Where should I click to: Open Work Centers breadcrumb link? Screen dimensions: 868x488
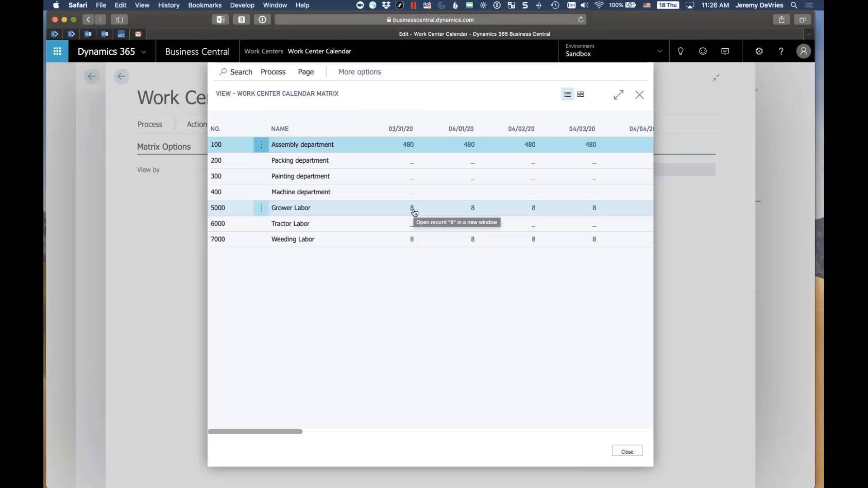tap(264, 51)
